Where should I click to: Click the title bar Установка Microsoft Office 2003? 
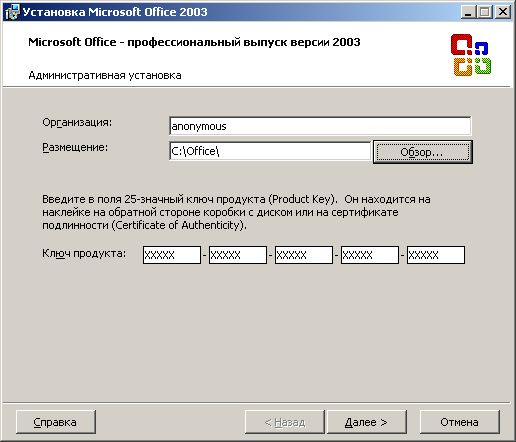coord(115,12)
